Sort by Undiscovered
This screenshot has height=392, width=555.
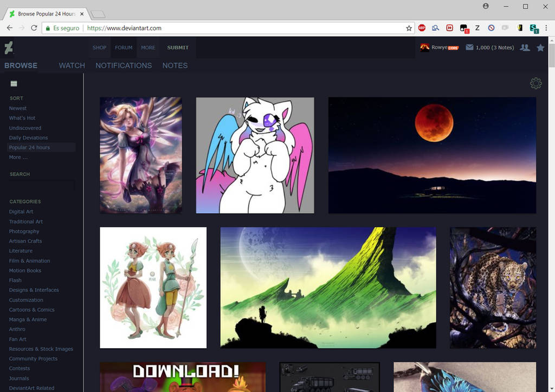click(x=25, y=128)
